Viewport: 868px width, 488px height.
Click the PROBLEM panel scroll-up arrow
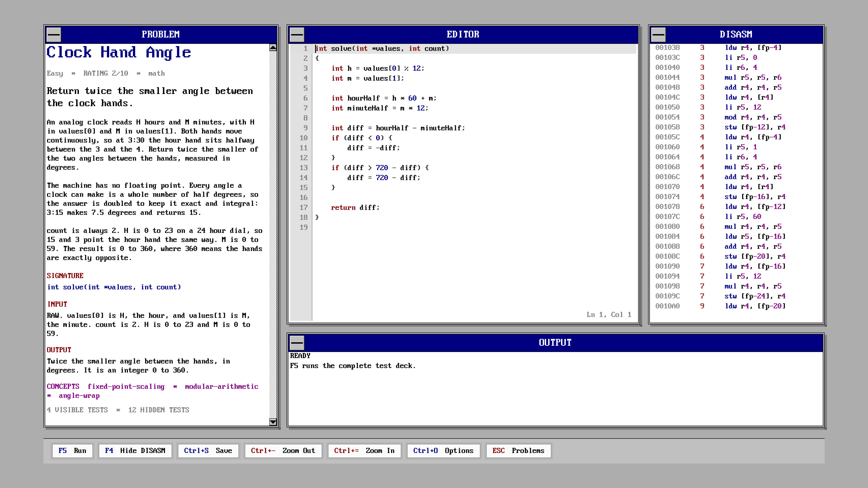click(273, 47)
